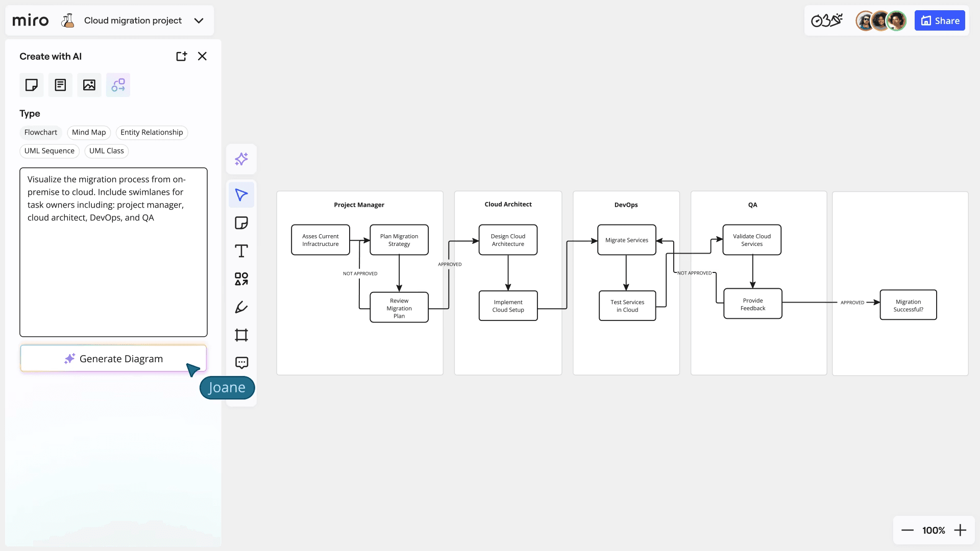Click the Share button

pos(940,21)
